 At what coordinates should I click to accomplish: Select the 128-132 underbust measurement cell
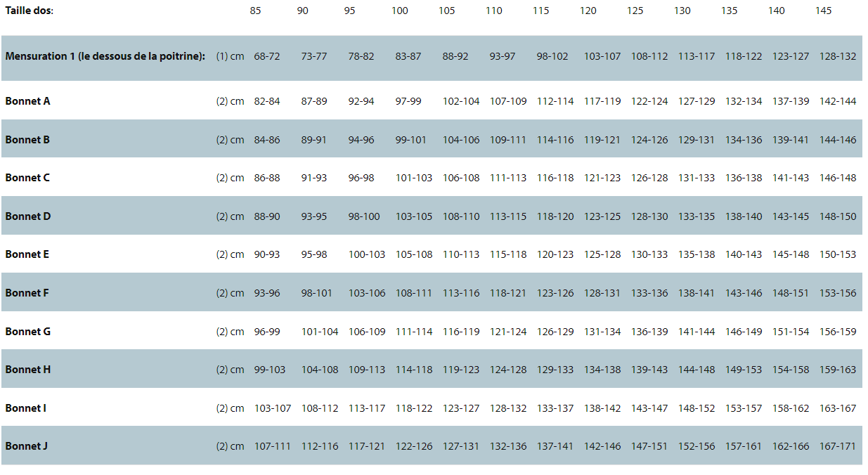point(838,56)
